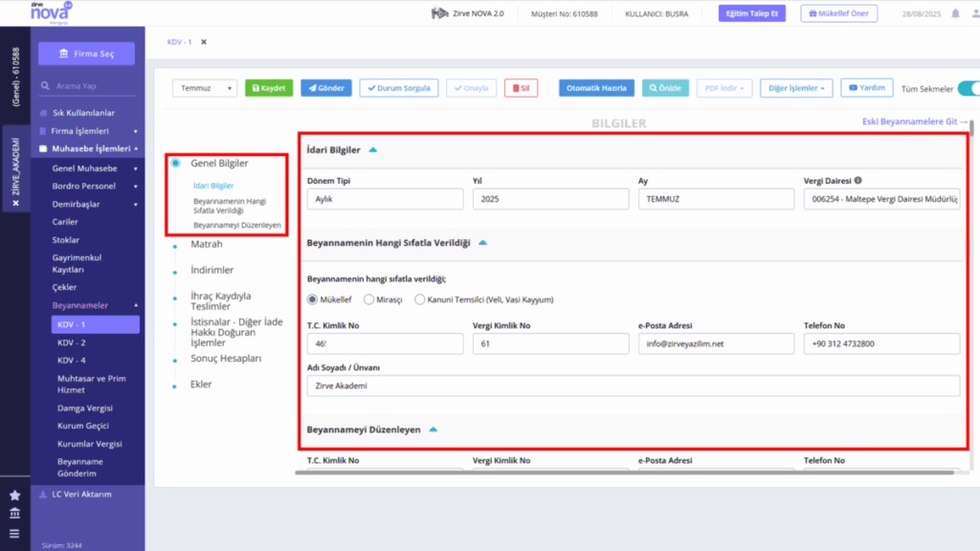The height and width of the screenshot is (551, 980).
Task: Close the KDV - 1 tab
Action: pyautogui.click(x=204, y=42)
